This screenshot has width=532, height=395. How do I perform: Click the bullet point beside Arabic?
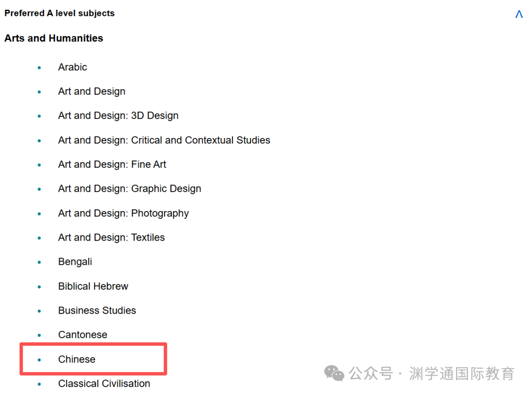39,68
